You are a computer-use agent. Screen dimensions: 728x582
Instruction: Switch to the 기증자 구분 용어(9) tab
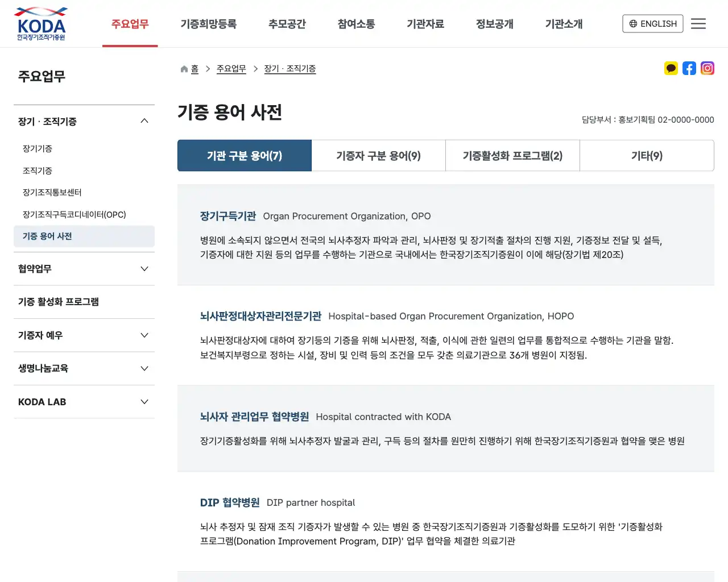point(378,155)
